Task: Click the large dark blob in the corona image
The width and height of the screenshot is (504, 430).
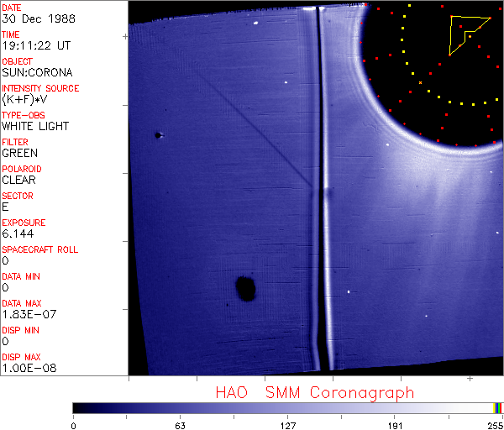Action: [245, 288]
